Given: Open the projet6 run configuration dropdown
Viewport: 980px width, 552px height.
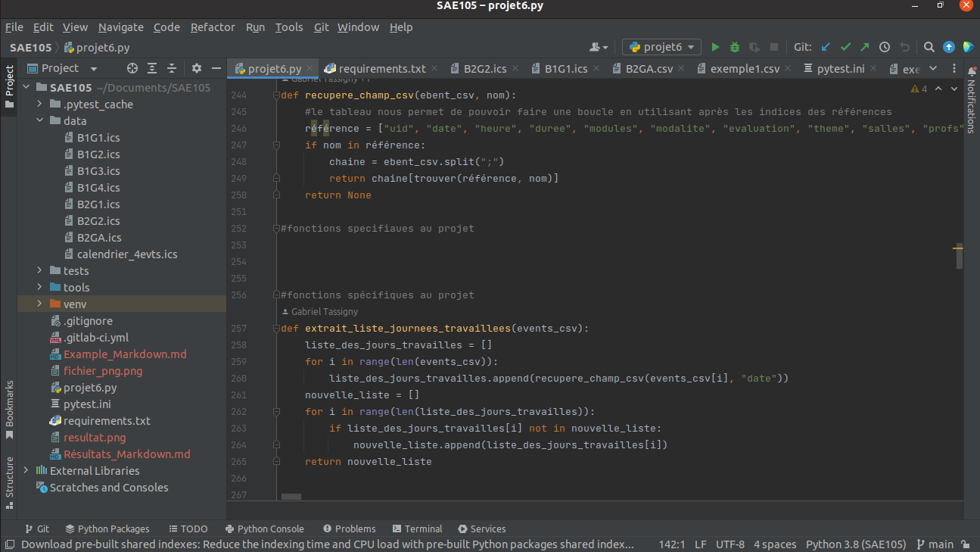Looking at the screenshot, I should (661, 47).
